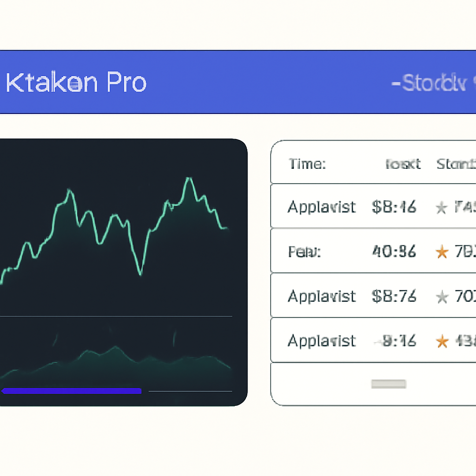Select the orange star on the last Applavist row
Viewport: 476px width, 476px height.
point(441,341)
